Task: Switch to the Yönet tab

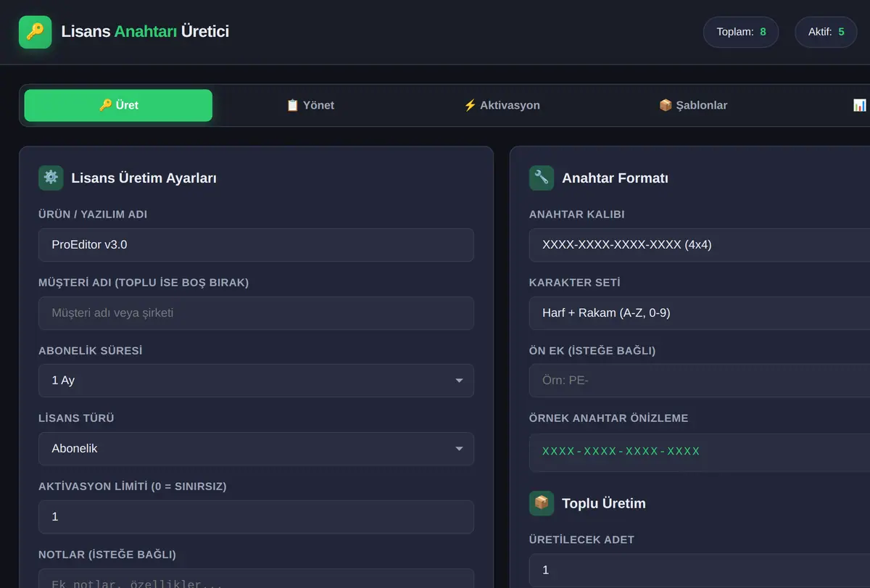Action: (310, 105)
